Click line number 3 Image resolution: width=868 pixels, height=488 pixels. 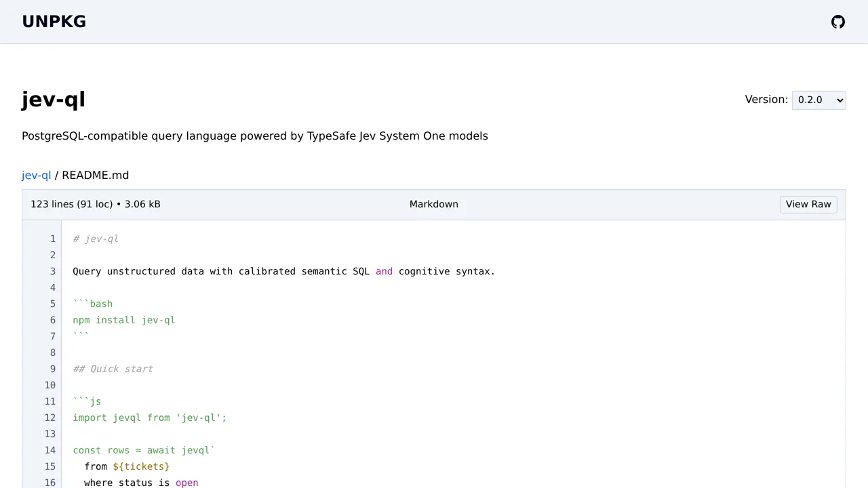click(52, 271)
